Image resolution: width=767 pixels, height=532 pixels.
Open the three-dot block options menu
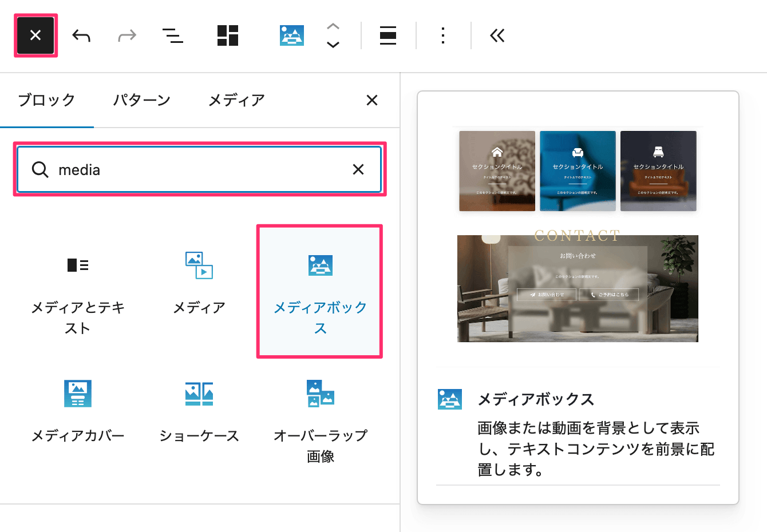coord(442,35)
